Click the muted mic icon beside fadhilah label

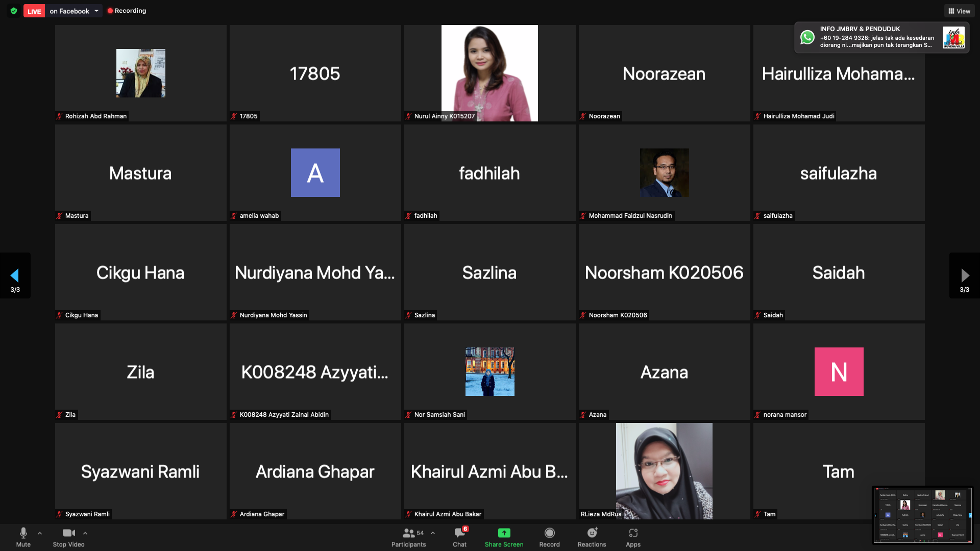408,216
